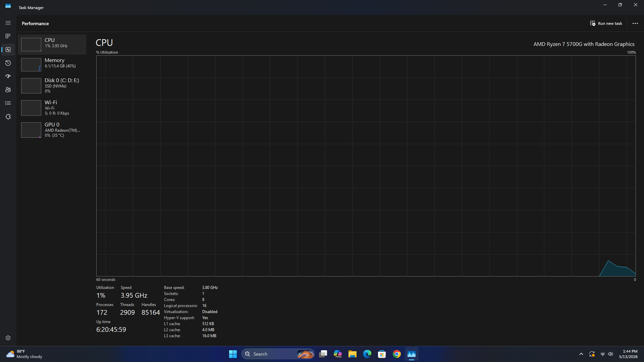Go to the Processes page icon
The image size is (644, 362).
point(8,36)
